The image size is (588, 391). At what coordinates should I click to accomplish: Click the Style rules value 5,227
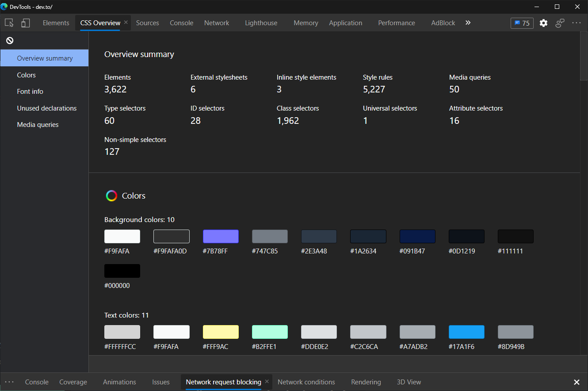(x=374, y=89)
